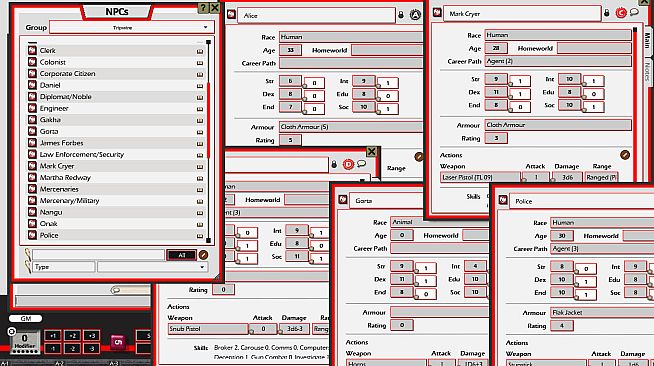Click Actions edit pencil on Mark Cryer sheet
The width and height of the screenshot is (654, 366).
[x=624, y=155]
